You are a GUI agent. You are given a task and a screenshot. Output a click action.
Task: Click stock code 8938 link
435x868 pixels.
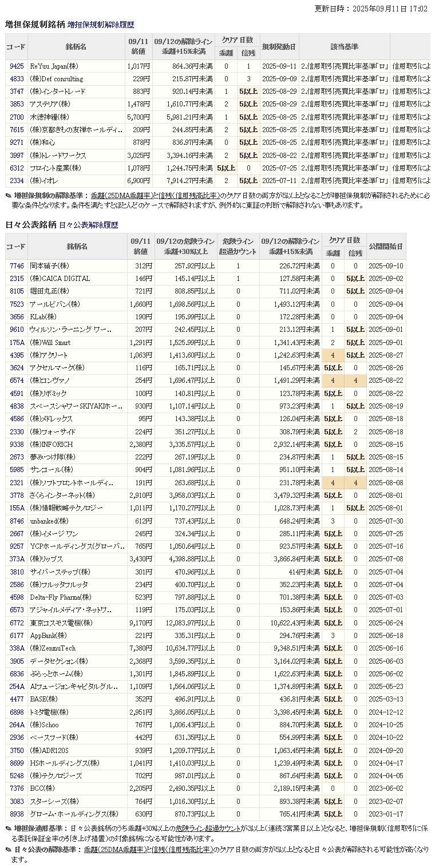click(17, 814)
